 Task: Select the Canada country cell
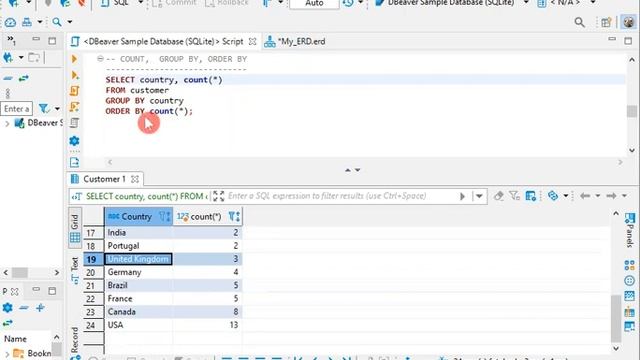point(139,312)
